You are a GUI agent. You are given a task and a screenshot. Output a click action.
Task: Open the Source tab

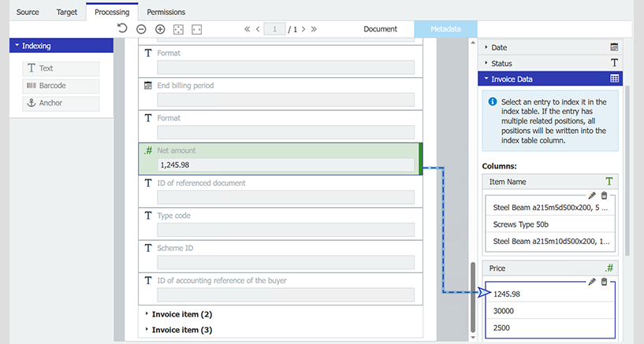(x=28, y=12)
